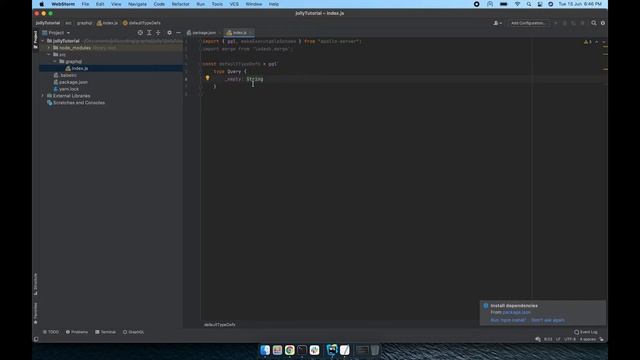Toggle the Favorites tool window side tab

(x=36, y=313)
